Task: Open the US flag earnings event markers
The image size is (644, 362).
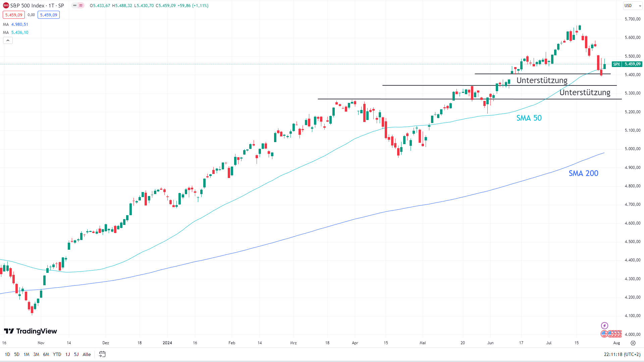Action: pos(611,334)
